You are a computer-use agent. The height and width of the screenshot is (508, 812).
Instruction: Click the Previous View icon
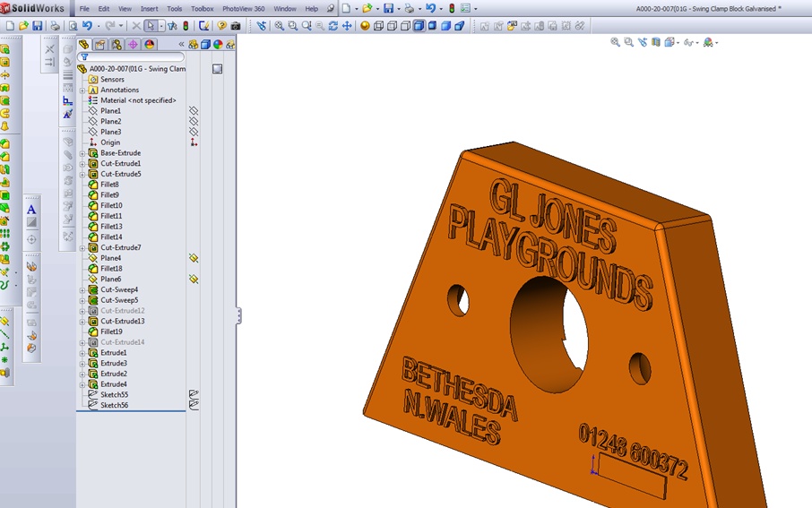(x=262, y=25)
